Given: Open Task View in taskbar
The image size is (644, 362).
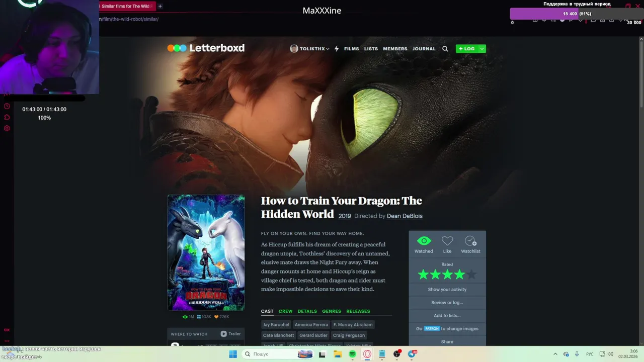Looking at the screenshot, I should [x=322, y=354].
